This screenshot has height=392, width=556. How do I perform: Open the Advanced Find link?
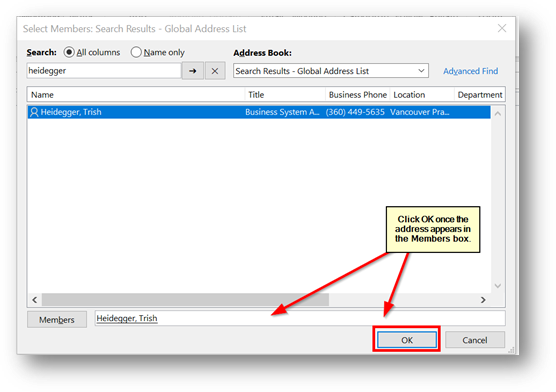470,71
